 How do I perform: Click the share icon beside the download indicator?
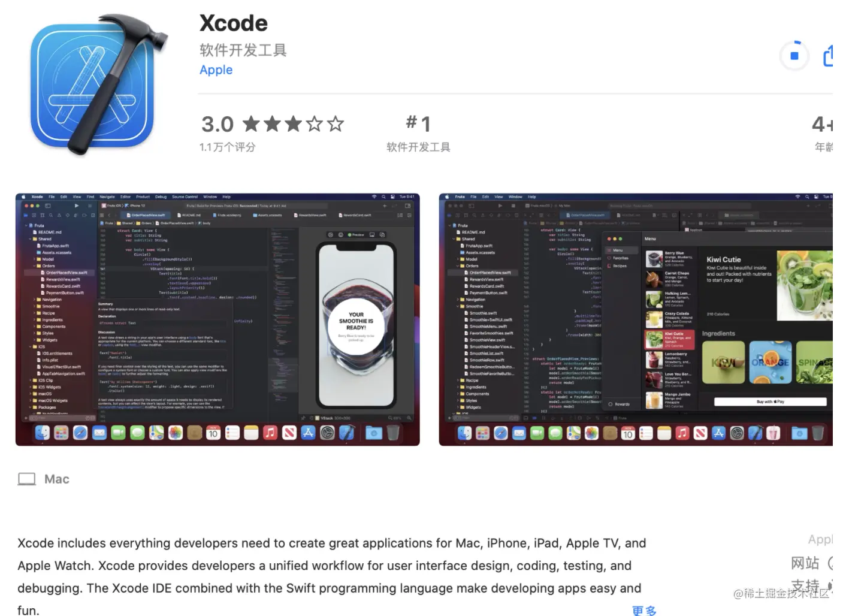point(828,56)
